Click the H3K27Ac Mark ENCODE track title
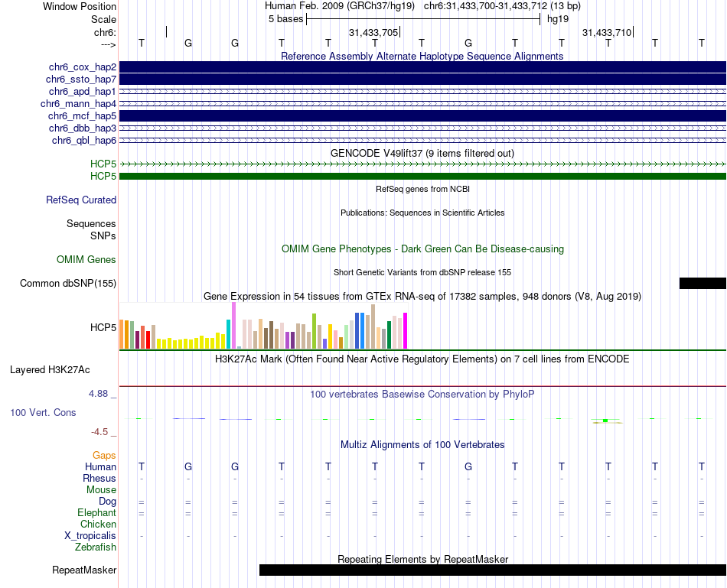This screenshot has width=727, height=588. tap(422, 359)
